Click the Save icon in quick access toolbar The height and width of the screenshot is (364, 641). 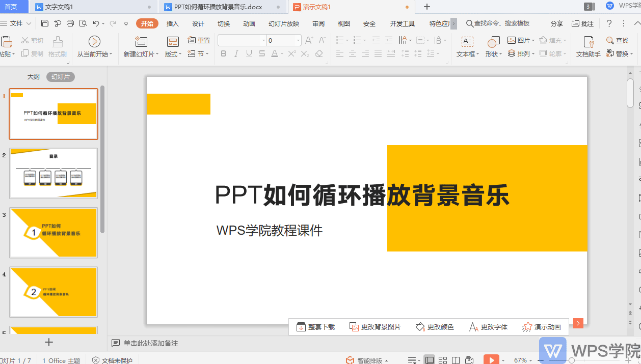pos(45,23)
